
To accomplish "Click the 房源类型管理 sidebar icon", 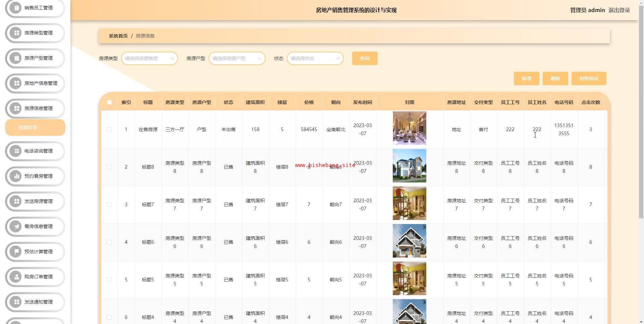I will pyautogui.click(x=16, y=33).
